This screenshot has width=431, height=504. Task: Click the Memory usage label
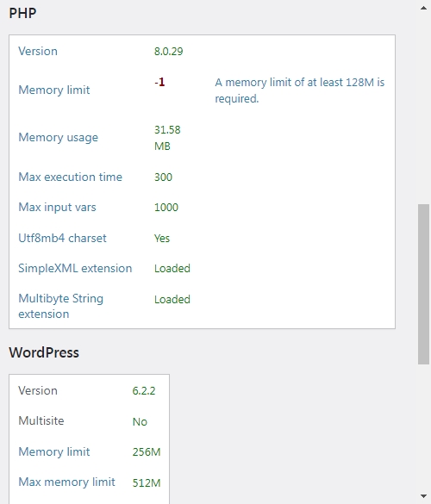click(x=58, y=138)
